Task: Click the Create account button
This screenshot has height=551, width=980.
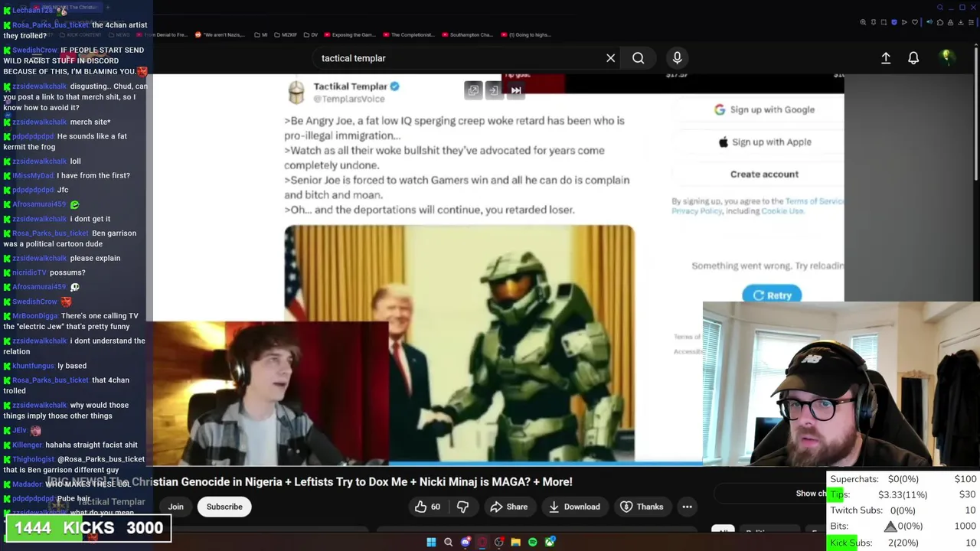Action: coord(764,174)
